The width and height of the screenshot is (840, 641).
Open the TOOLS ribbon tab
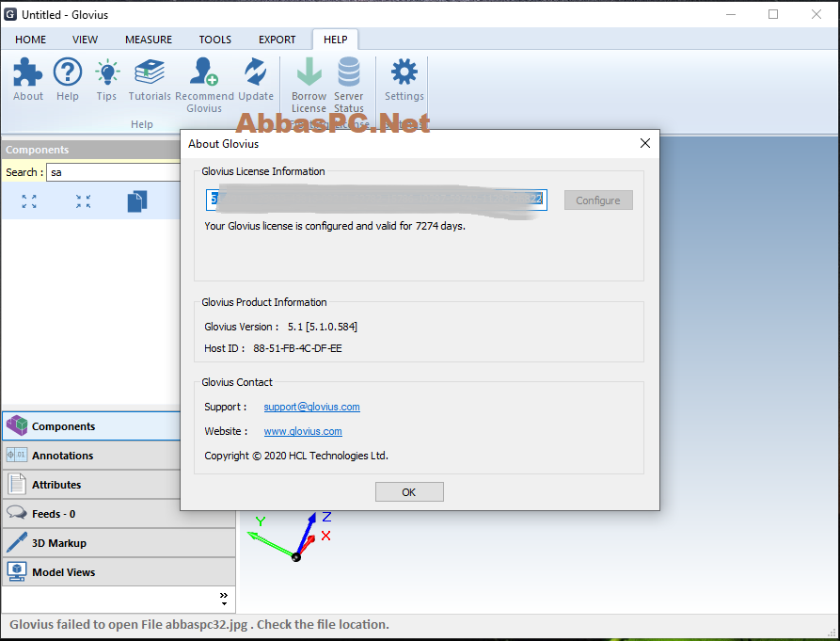[x=214, y=40]
